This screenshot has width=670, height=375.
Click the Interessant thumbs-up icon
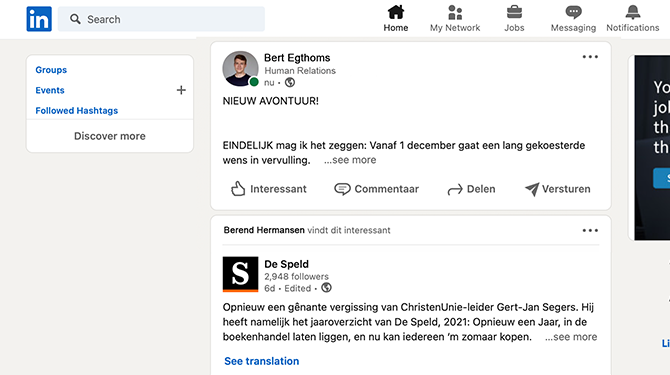238,189
